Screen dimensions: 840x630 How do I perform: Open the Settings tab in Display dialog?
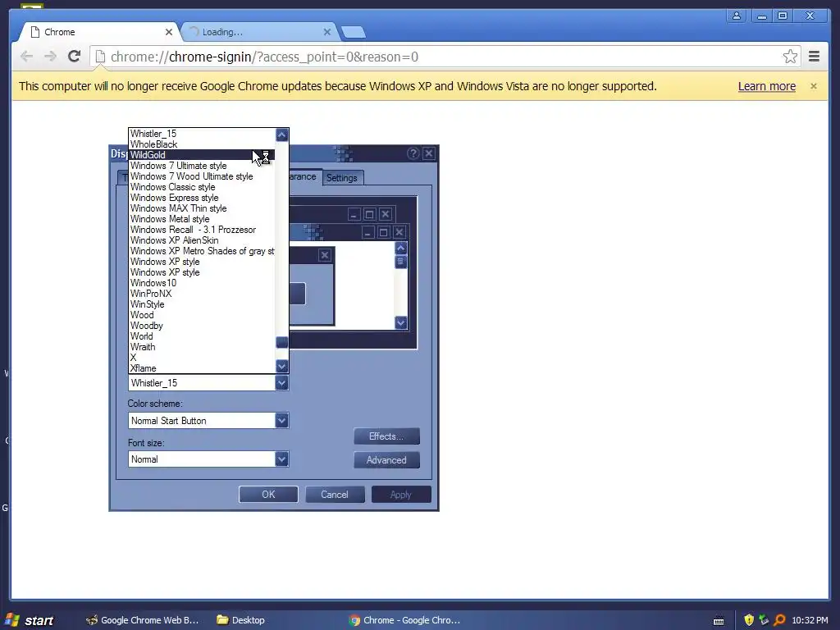tap(342, 178)
